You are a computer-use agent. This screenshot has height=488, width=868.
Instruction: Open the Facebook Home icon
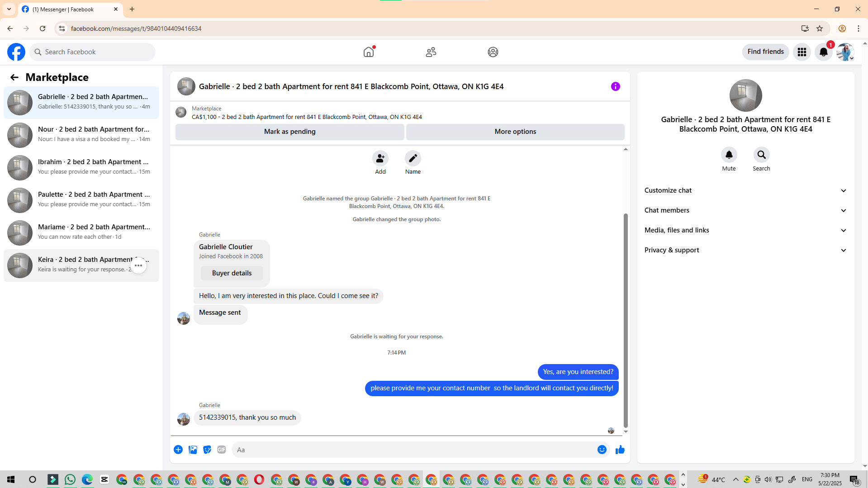369,52
